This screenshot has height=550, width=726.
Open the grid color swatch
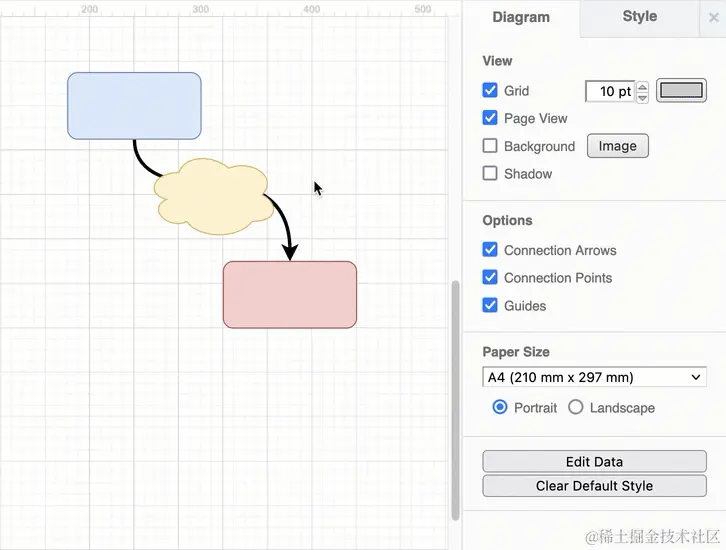pyautogui.click(x=681, y=90)
